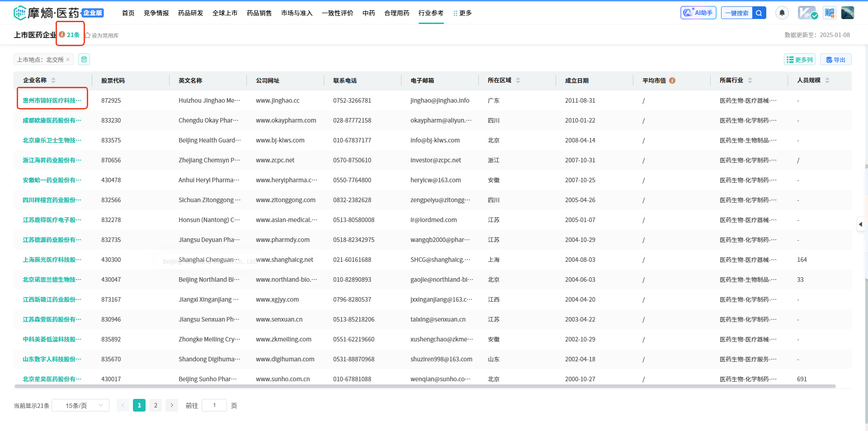Open company 四川梓橦宫药业股份
The width and height of the screenshot is (868, 431).
pyautogui.click(x=52, y=200)
